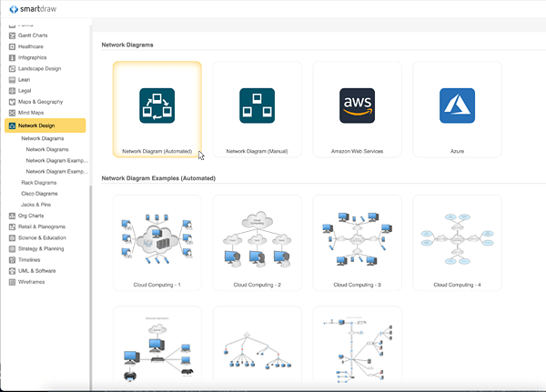The width and height of the screenshot is (546, 392).
Task: Click the Gantt Charts category icon
Action: click(x=12, y=35)
